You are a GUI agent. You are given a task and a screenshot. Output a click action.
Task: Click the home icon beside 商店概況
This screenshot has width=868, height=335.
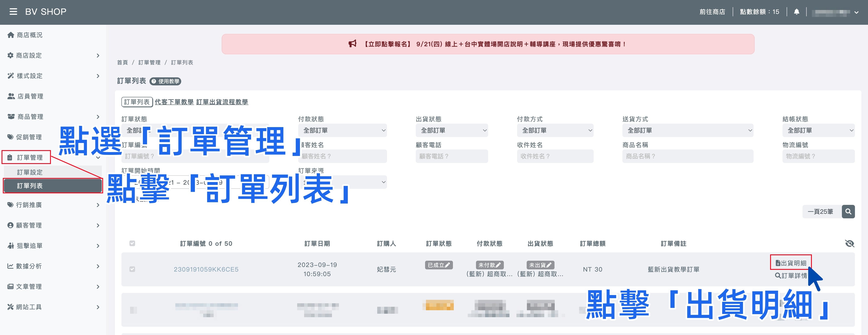click(x=11, y=35)
